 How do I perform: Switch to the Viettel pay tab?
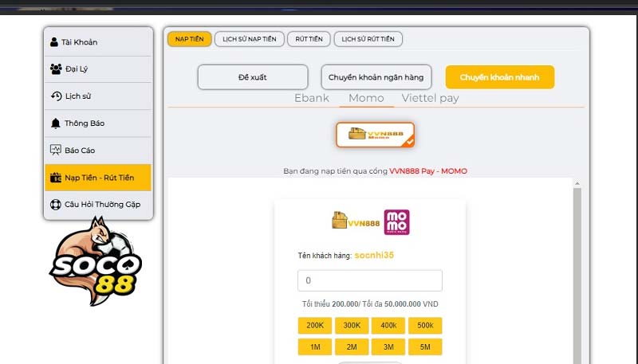coord(430,99)
